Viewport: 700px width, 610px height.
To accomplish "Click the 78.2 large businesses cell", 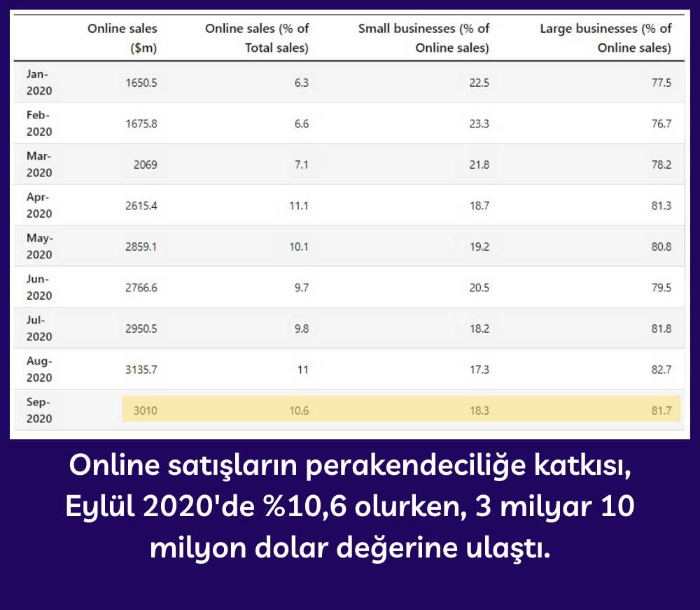I will pos(661,165).
